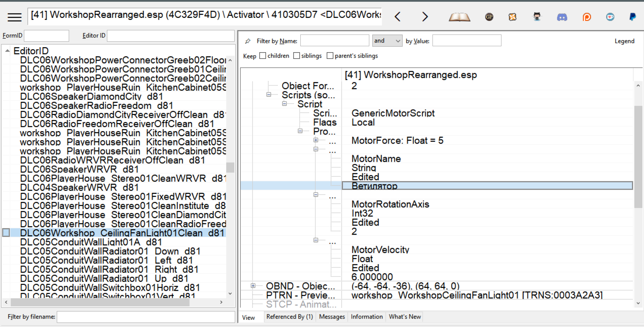
Task: Click the Legend button
Action: tap(624, 41)
